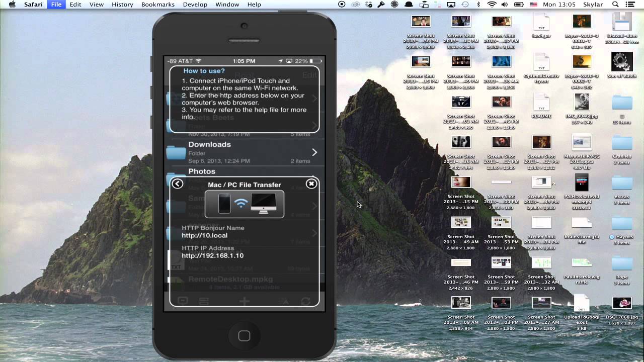
Task: Click the http://10.local Bonjour address
Action: pyautogui.click(x=204, y=235)
